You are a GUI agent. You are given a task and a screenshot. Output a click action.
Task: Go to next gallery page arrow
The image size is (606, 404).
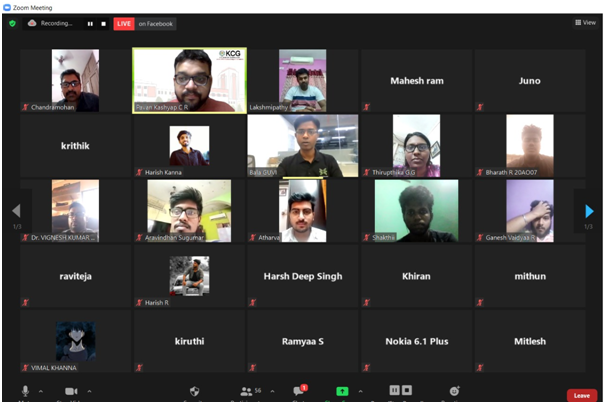pyautogui.click(x=589, y=211)
